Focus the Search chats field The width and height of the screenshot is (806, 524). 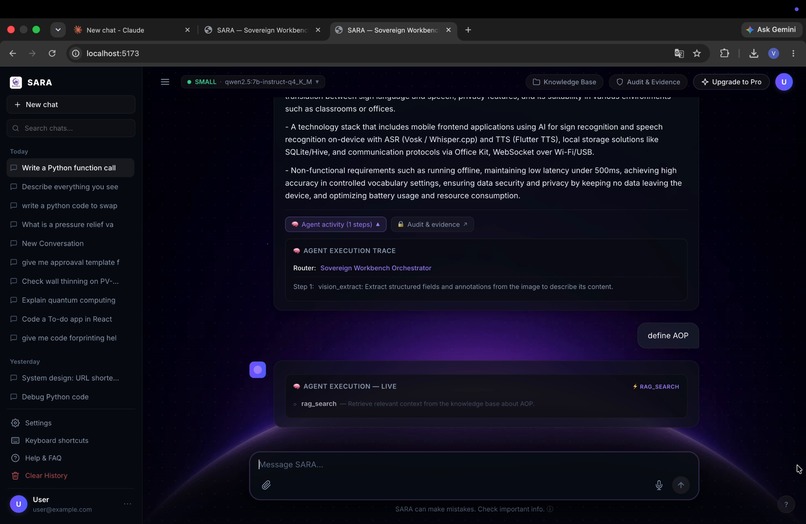point(71,128)
